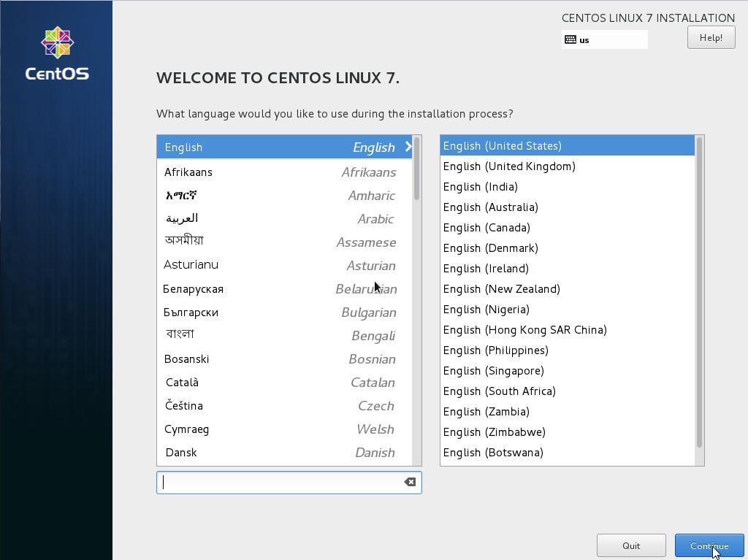
Task: Click inside the language search box
Action: (x=278, y=482)
